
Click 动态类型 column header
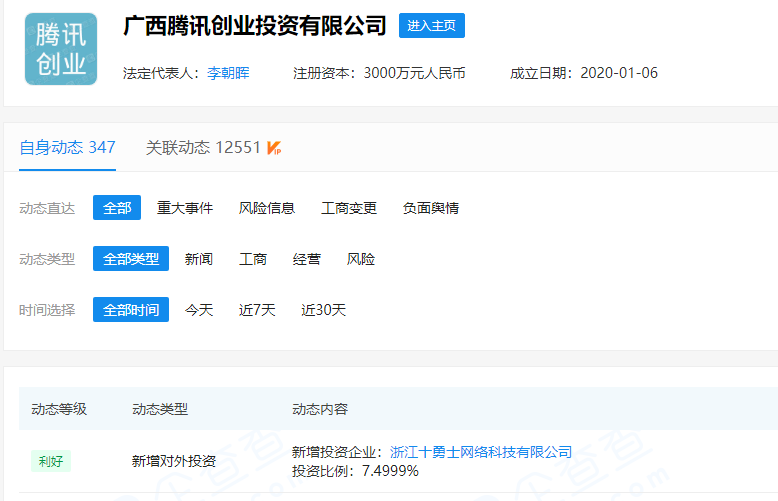coord(160,409)
